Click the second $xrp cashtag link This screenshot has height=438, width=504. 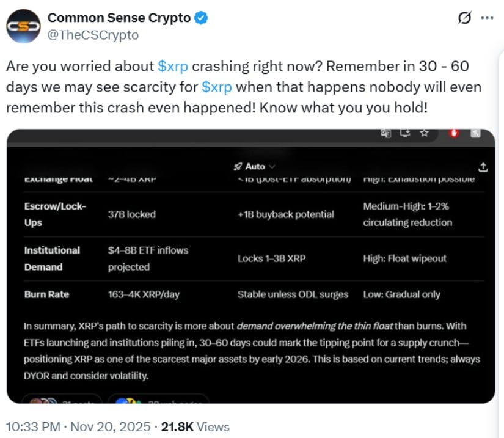pos(216,87)
